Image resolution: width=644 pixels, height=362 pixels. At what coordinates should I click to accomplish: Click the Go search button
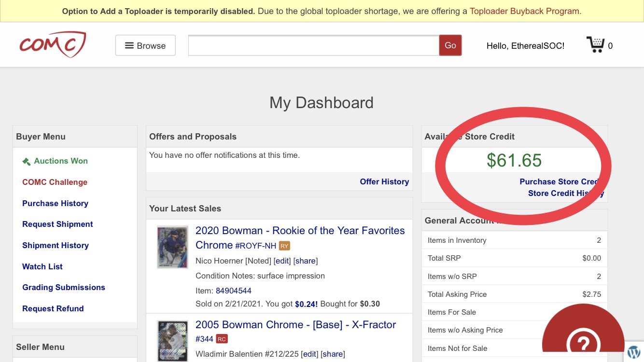click(x=450, y=45)
